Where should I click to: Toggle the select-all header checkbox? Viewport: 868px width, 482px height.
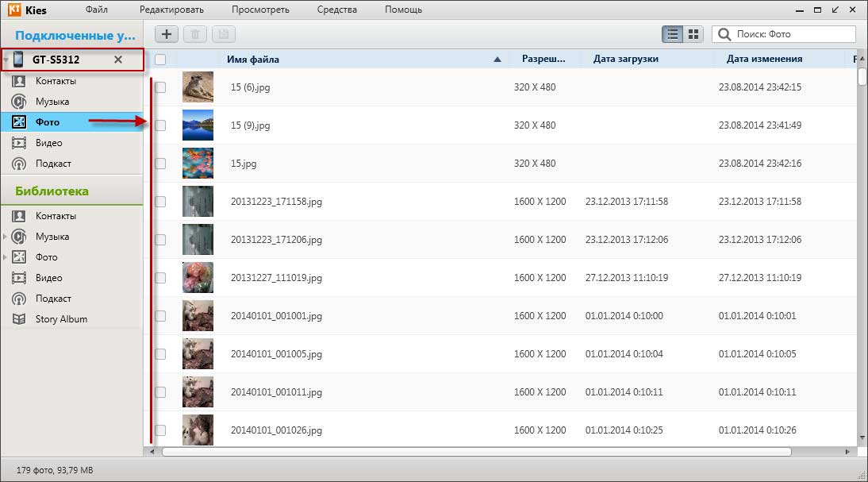click(x=160, y=60)
